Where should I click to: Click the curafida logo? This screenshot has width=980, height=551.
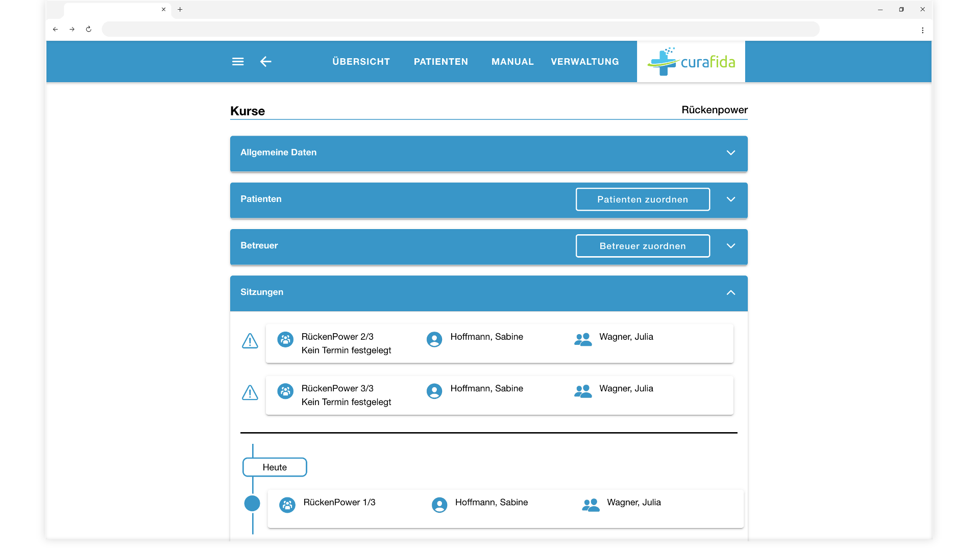[691, 62]
